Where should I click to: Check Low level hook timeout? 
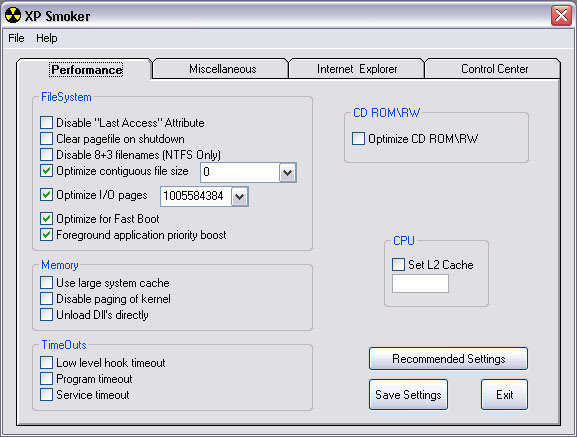point(46,362)
